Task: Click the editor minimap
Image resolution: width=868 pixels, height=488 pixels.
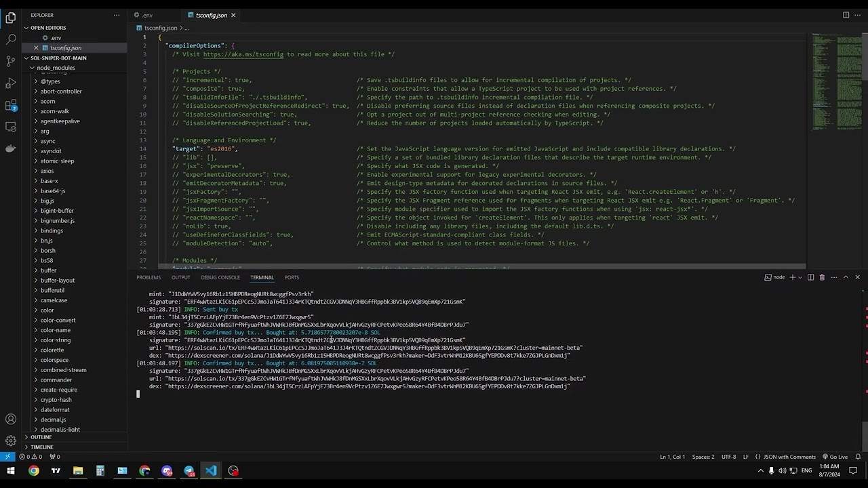Action: click(x=835, y=81)
